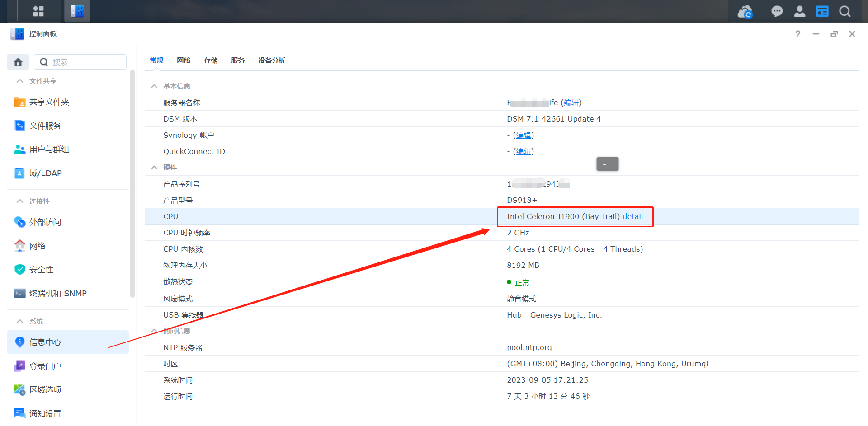
Task: Open User & Group (用户与群组) icon
Action: [x=20, y=150]
